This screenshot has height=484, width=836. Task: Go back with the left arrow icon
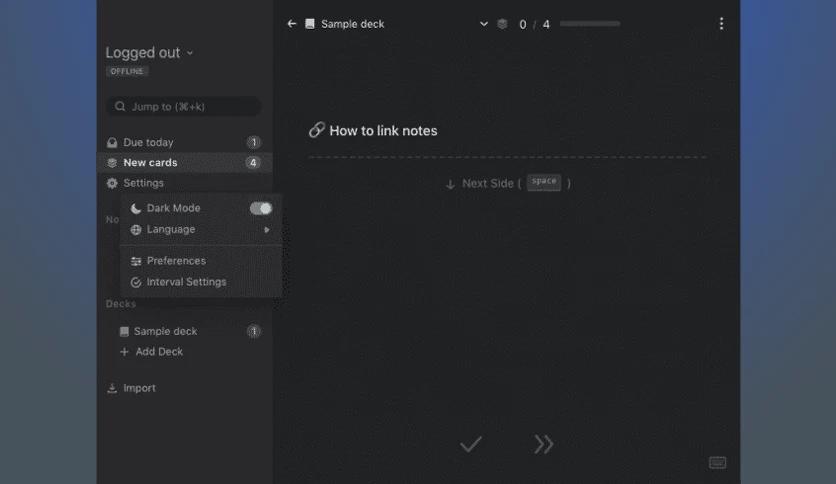click(292, 23)
